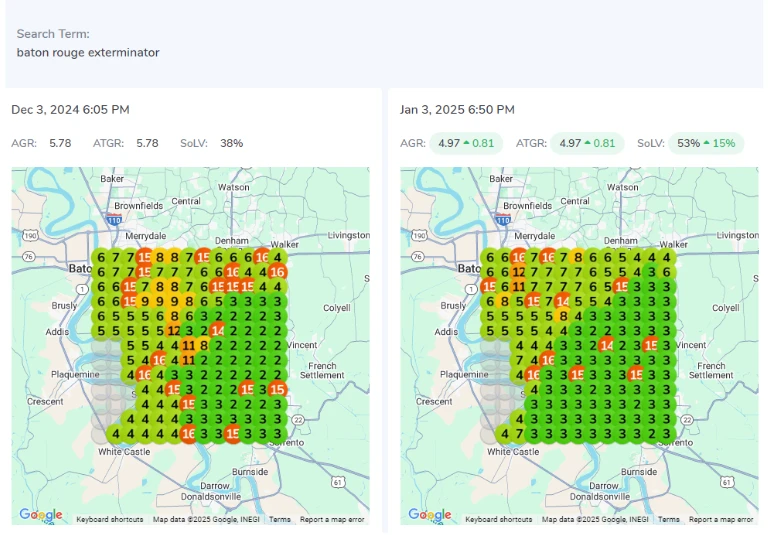768x535 pixels.
Task: Select the orange 16 marker in the left map's bottom row
Action: click(x=188, y=433)
